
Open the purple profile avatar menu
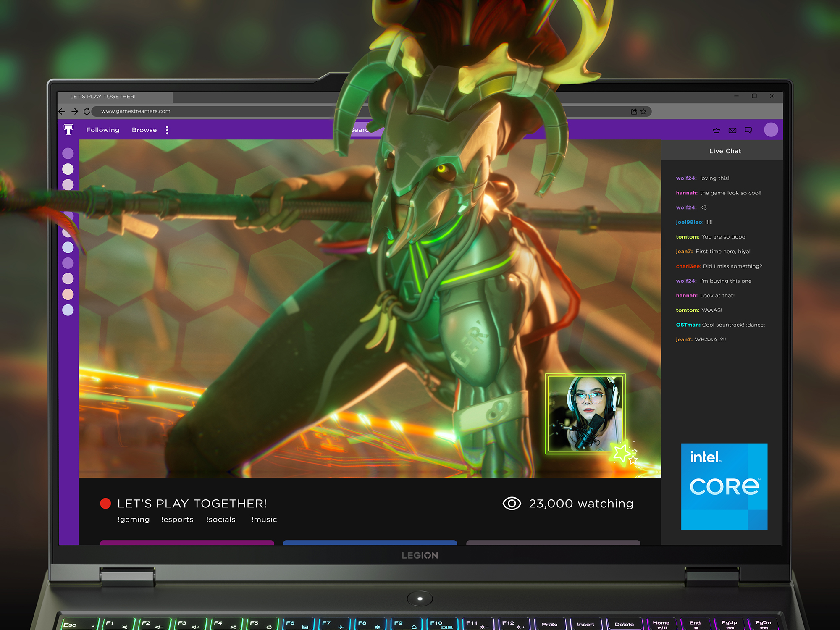point(771,130)
